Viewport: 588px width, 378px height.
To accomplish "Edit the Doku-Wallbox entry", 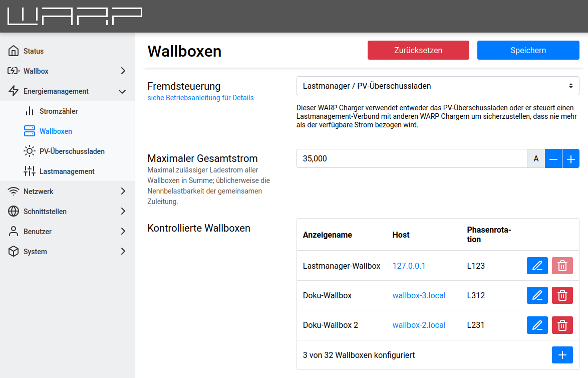I will pyautogui.click(x=537, y=295).
